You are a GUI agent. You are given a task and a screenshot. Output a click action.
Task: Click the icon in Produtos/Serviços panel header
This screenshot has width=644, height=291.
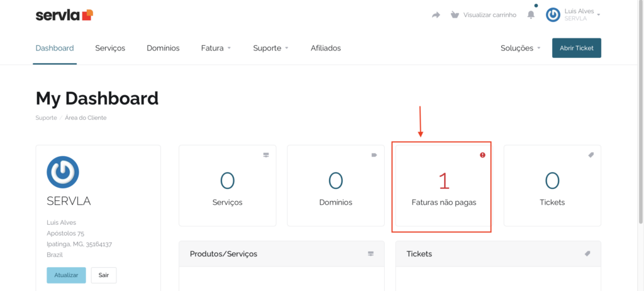coord(370,254)
